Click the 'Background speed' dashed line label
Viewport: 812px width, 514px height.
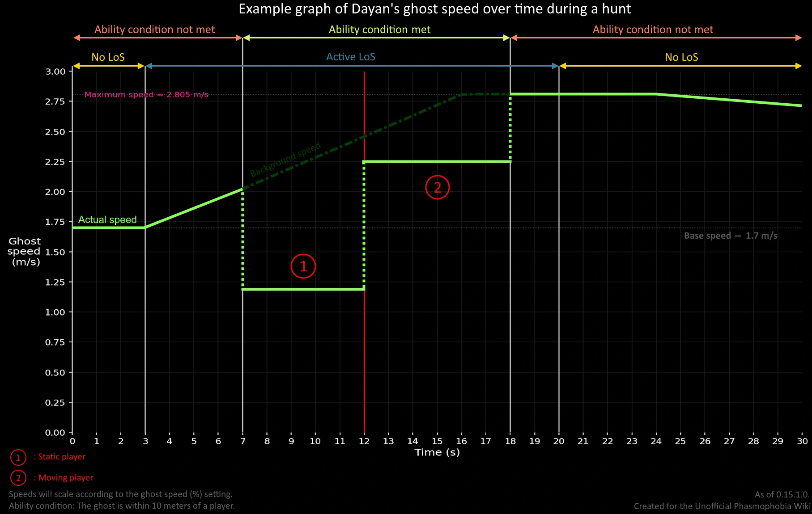coord(285,159)
